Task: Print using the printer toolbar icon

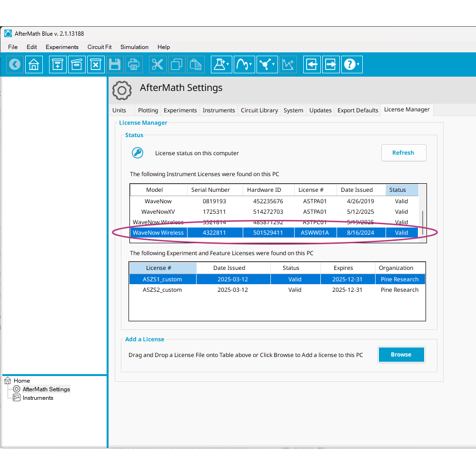Action: coord(134,64)
